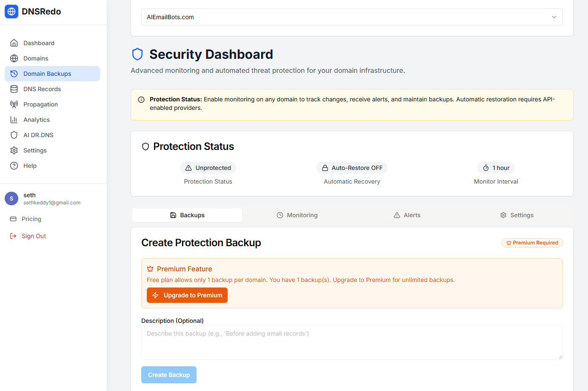Click the Sign Out arrow icon
The width and height of the screenshot is (588, 391).
point(13,236)
